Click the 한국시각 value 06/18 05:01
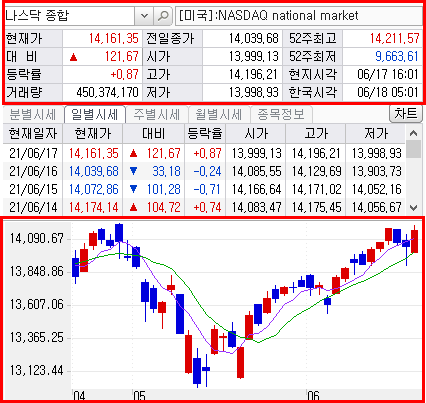The height and width of the screenshot is (403, 426). (388, 92)
